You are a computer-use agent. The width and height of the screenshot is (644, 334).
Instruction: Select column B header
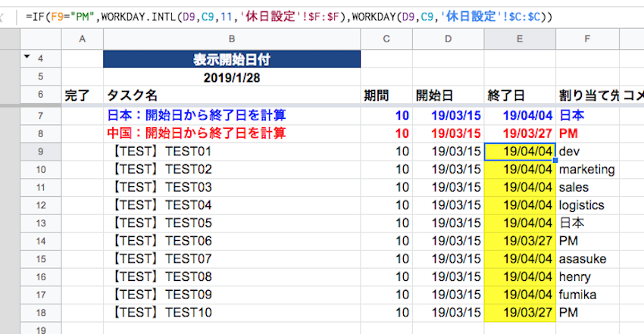tap(232, 39)
